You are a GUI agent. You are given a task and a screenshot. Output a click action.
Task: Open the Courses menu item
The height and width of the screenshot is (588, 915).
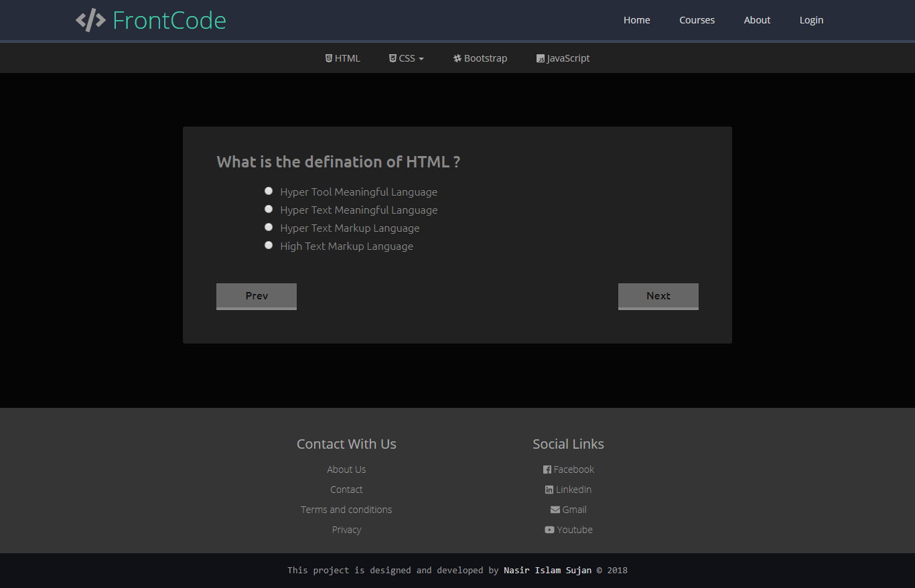(697, 19)
